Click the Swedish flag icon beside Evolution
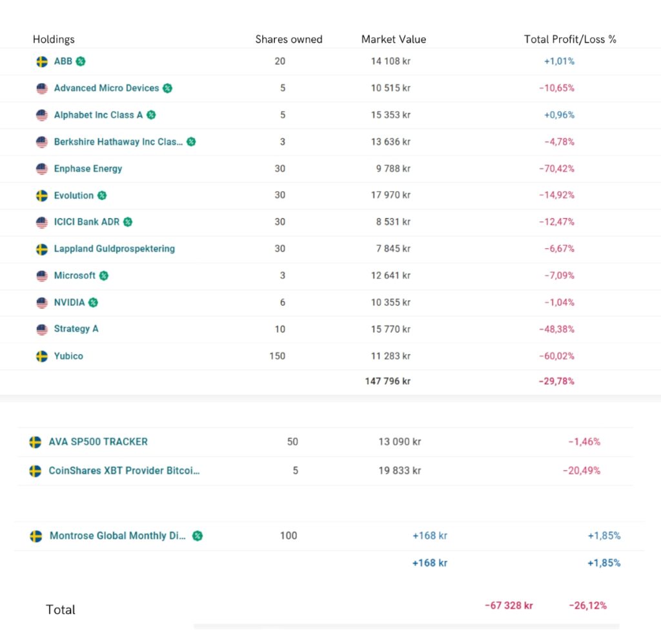The width and height of the screenshot is (661, 644). [42, 196]
